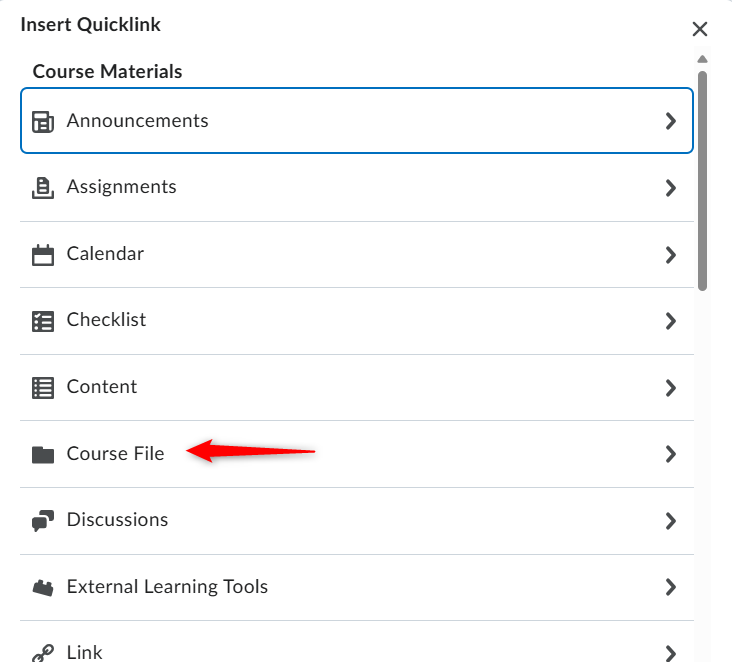Click the Course File folder icon
Image resolution: width=732 pixels, height=662 pixels.
[43, 455]
